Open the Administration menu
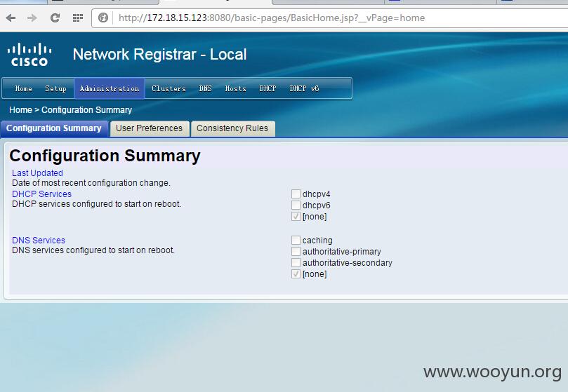 110,88
